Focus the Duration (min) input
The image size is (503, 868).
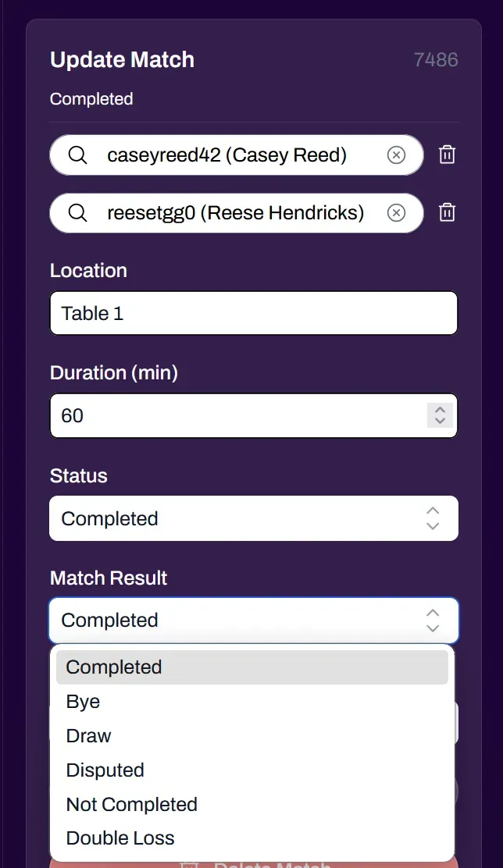[x=234, y=415]
